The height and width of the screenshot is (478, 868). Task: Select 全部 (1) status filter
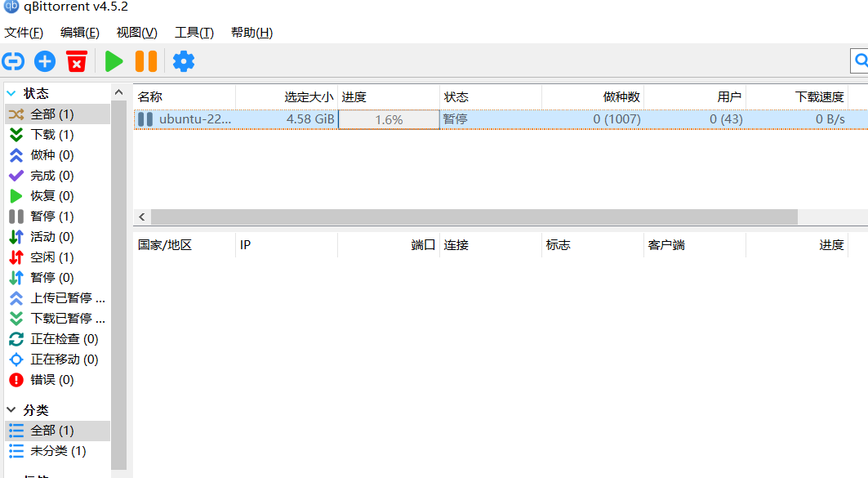click(58, 114)
